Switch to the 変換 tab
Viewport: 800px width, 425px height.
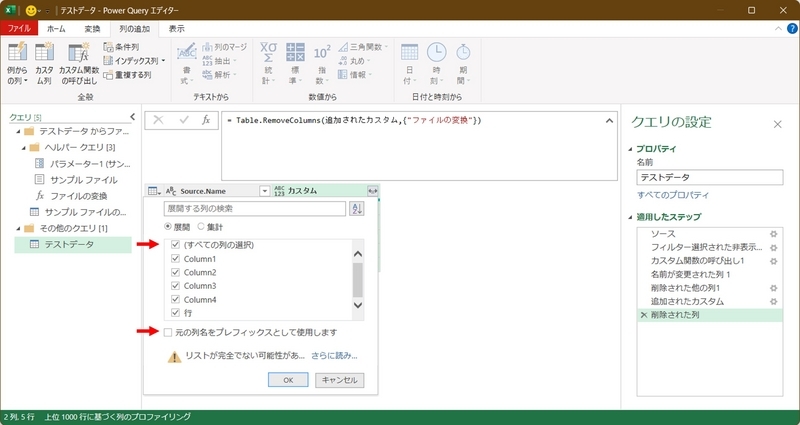[92, 29]
